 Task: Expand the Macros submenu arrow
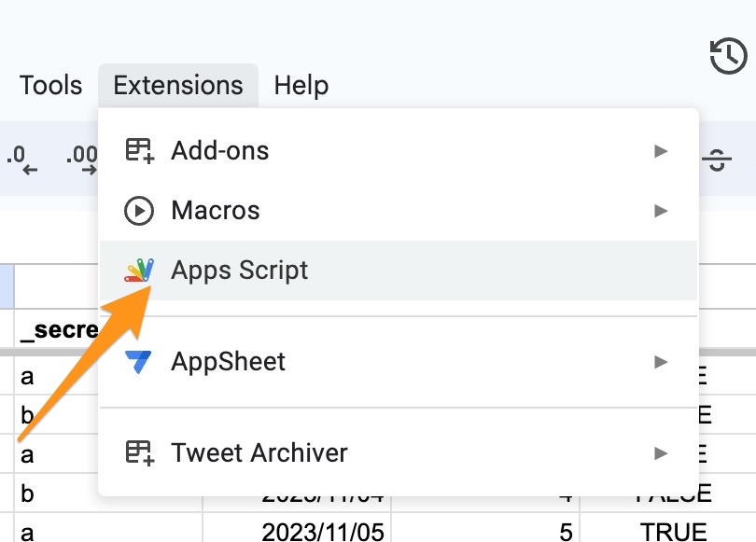(663, 210)
